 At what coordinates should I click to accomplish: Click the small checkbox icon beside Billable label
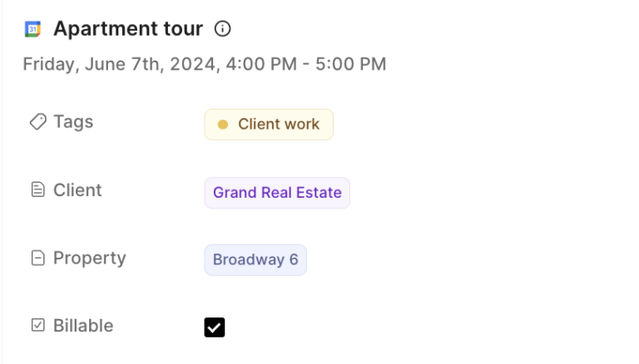pos(37,326)
